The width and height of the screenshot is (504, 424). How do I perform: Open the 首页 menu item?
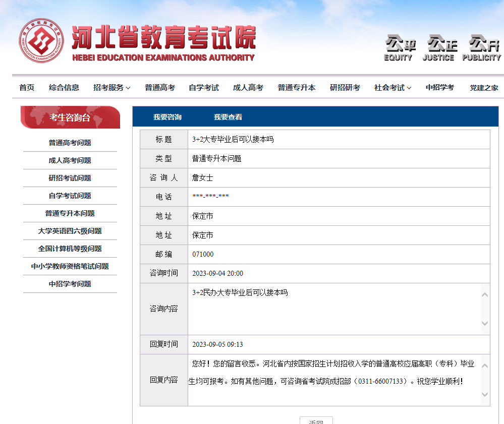[26, 87]
